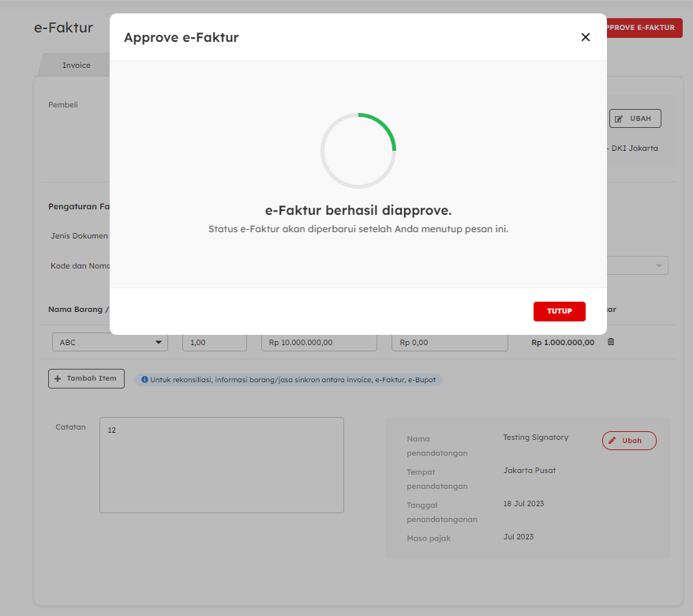Open the ABC item dropdown

[110, 343]
